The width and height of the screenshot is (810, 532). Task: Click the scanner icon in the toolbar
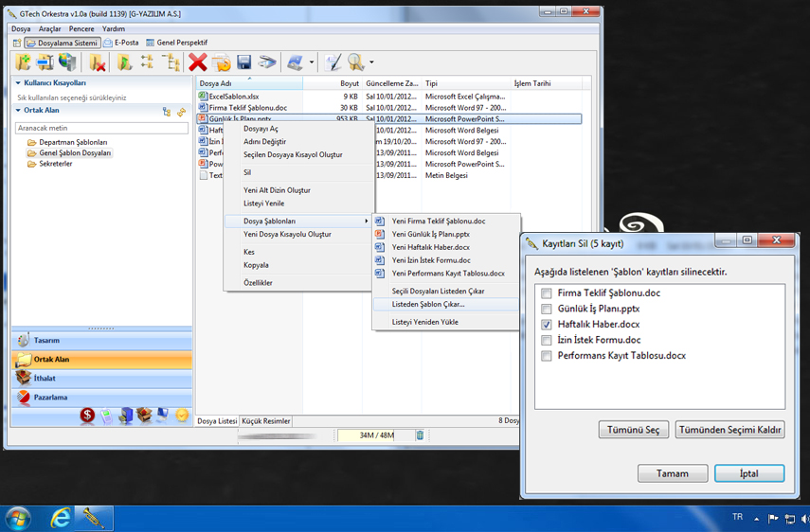[268, 62]
